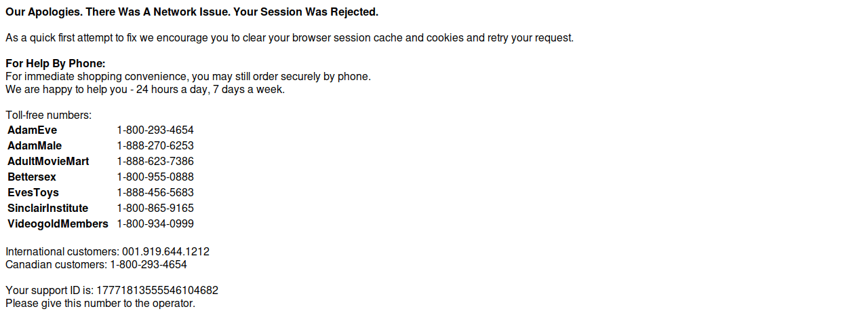Click the AdamMale brand name
868x326 pixels.
point(35,146)
